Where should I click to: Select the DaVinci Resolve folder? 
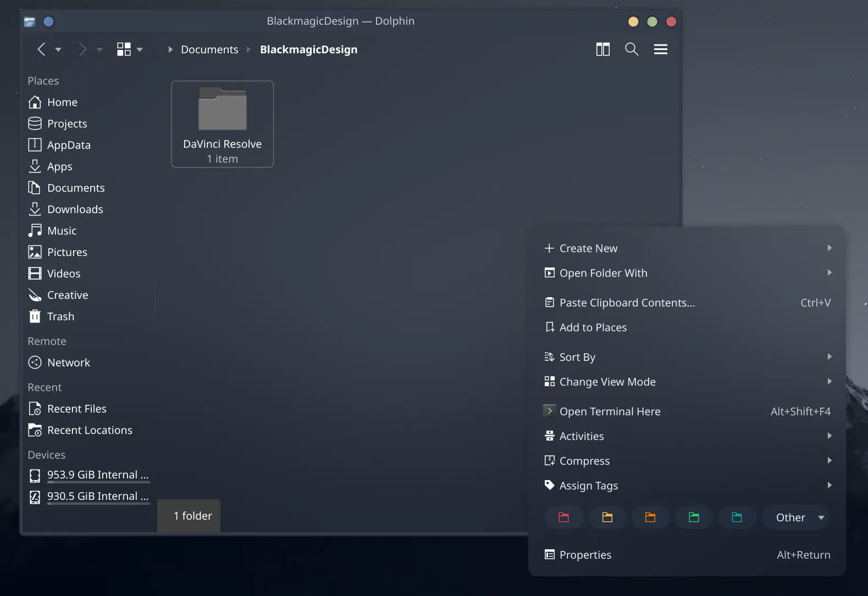[223, 124]
